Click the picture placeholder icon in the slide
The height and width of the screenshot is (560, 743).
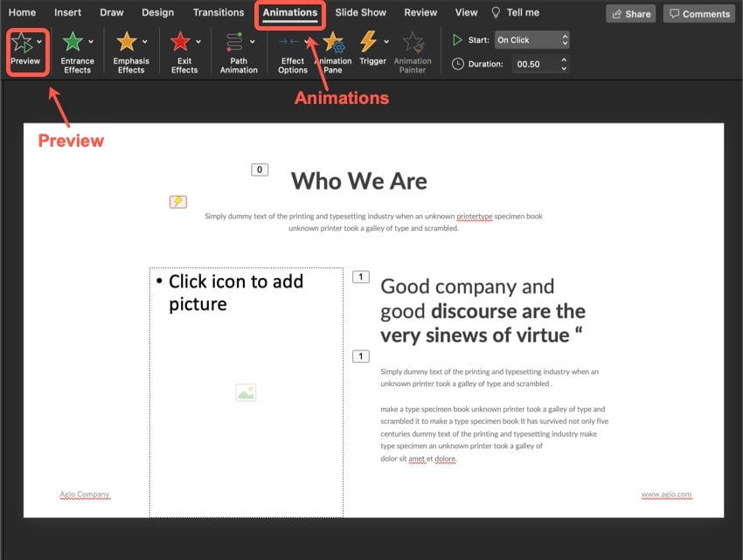[246, 392]
